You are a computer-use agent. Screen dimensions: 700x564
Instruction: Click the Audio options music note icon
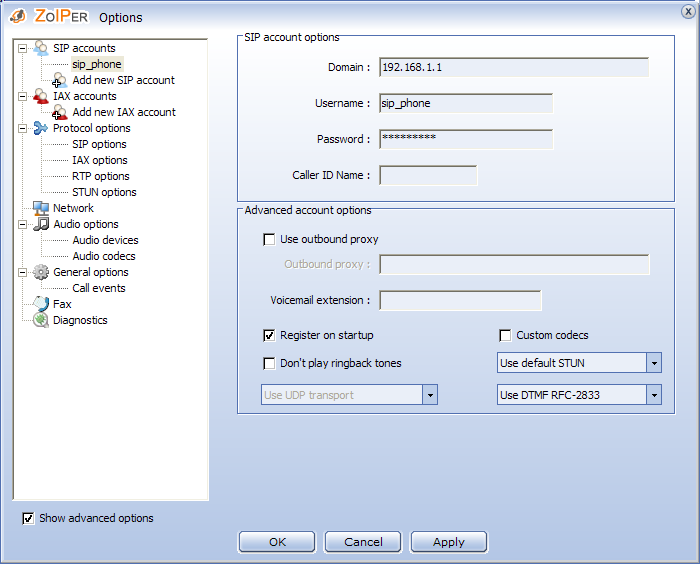pos(40,224)
